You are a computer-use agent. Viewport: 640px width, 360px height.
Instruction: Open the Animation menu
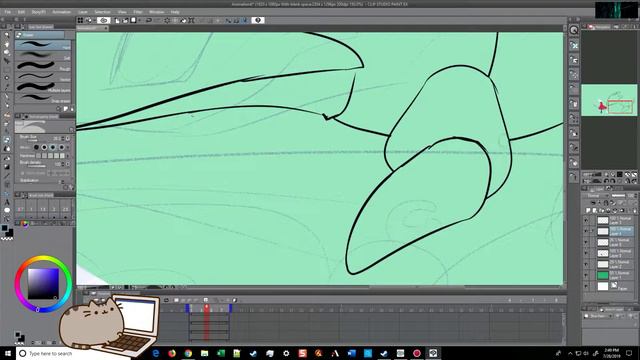click(x=62, y=12)
